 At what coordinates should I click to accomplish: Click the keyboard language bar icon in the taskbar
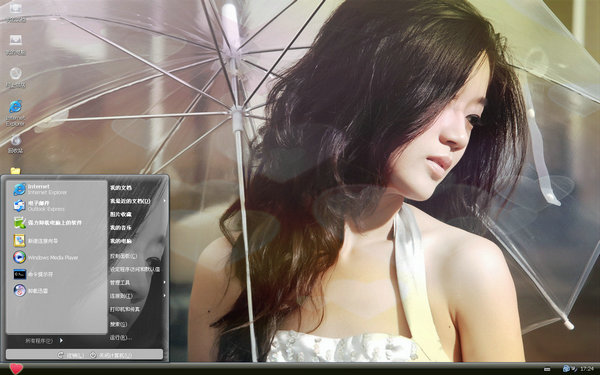tap(547, 369)
